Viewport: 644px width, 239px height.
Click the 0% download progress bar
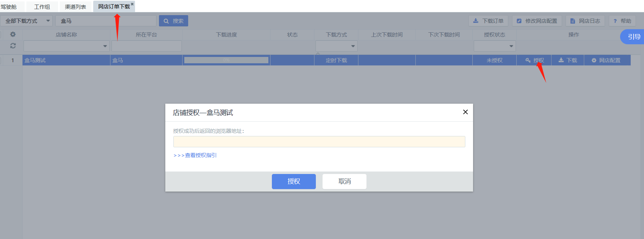click(226, 60)
